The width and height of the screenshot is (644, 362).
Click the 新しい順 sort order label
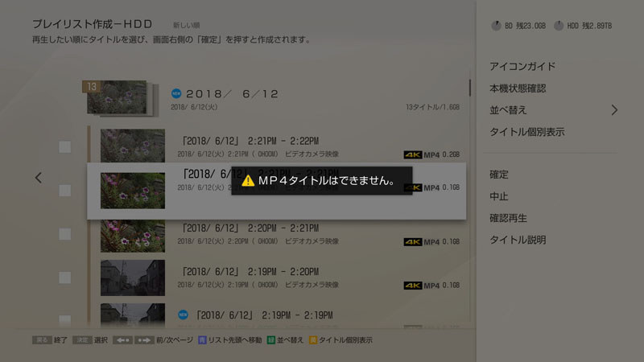(186, 26)
